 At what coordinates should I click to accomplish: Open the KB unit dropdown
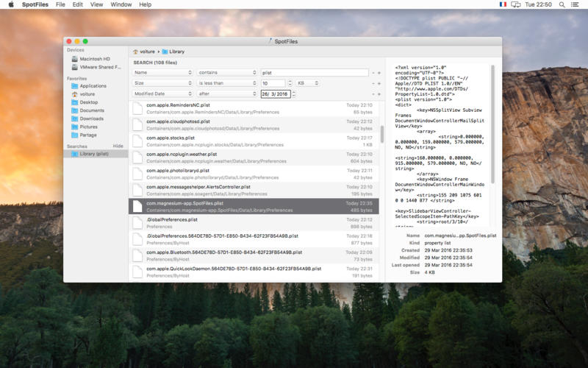point(307,83)
